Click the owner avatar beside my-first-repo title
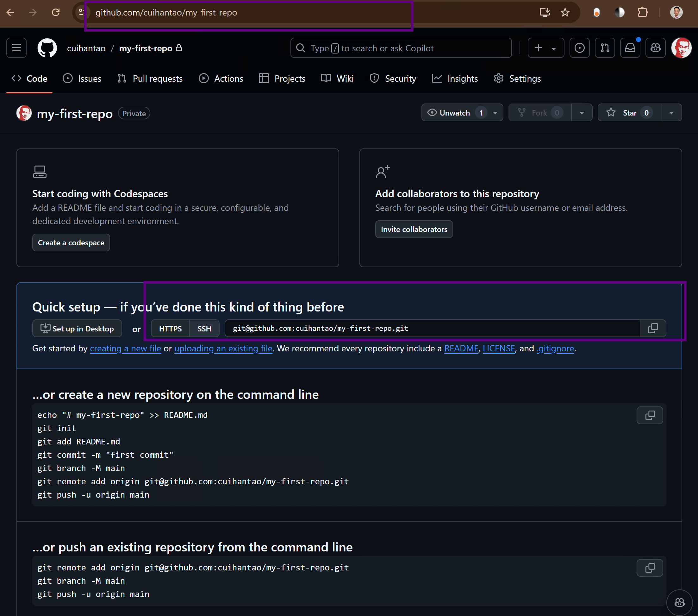 click(x=24, y=113)
